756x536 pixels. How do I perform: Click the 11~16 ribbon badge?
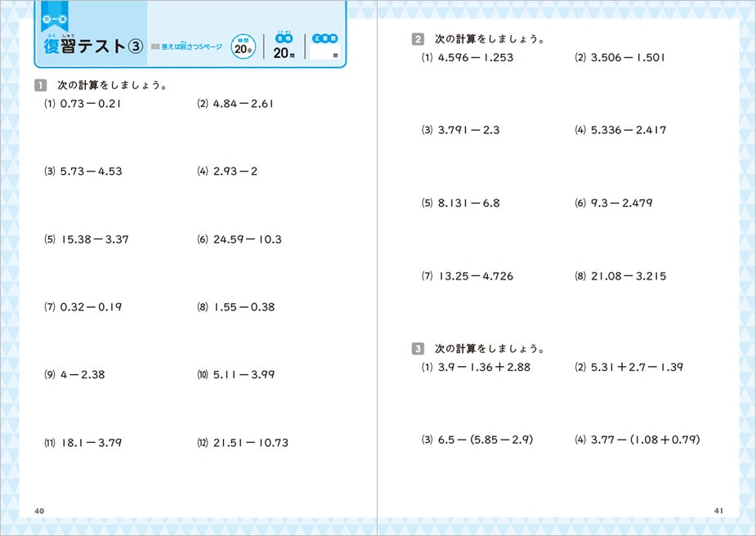(x=55, y=18)
